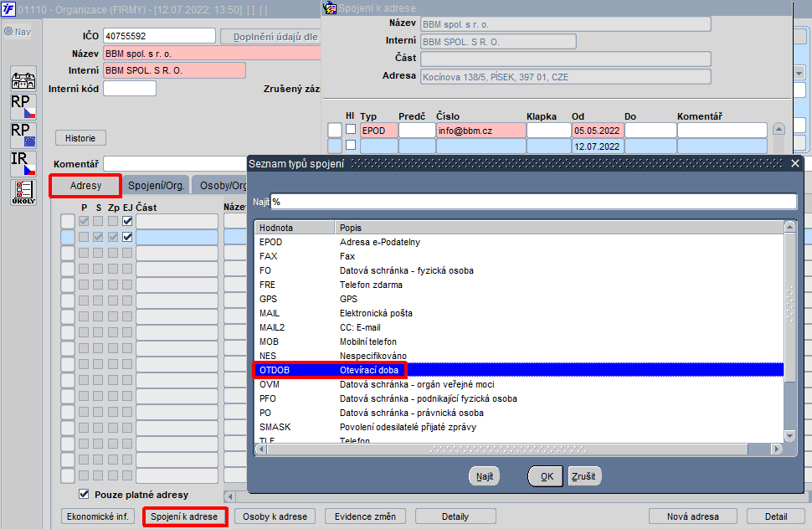
Task: Cancel dialog with Zrušit button
Action: [x=583, y=476]
